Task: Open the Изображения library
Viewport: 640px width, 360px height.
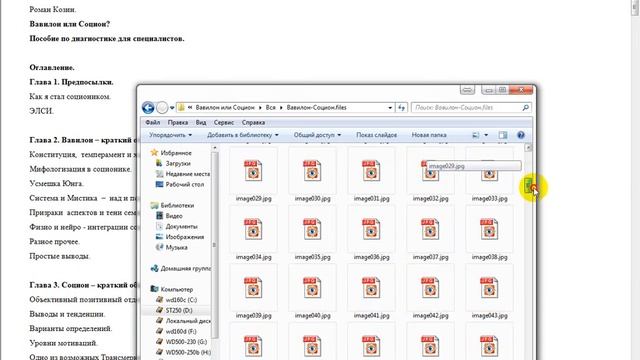Action: pyautogui.click(x=180, y=237)
